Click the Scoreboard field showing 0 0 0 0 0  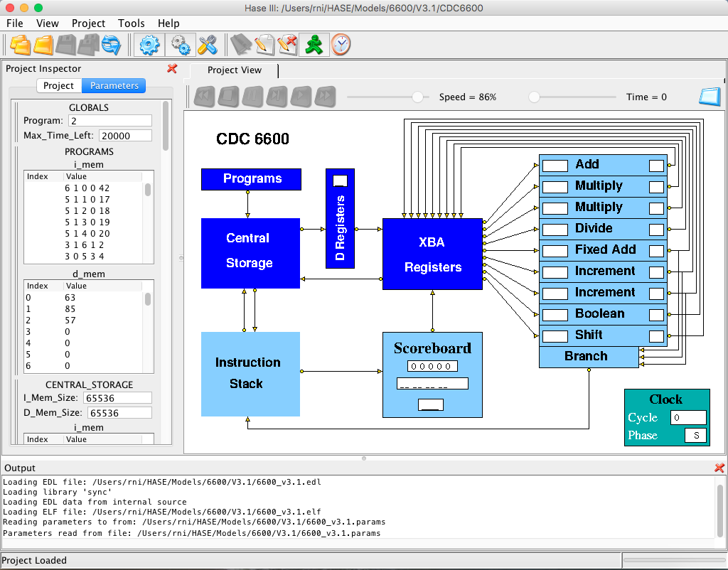(x=432, y=366)
